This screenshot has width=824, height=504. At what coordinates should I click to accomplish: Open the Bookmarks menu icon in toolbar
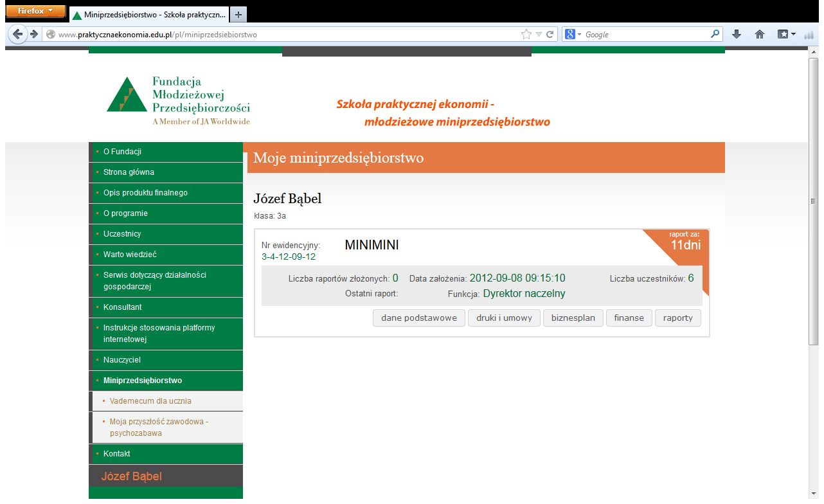(787, 35)
